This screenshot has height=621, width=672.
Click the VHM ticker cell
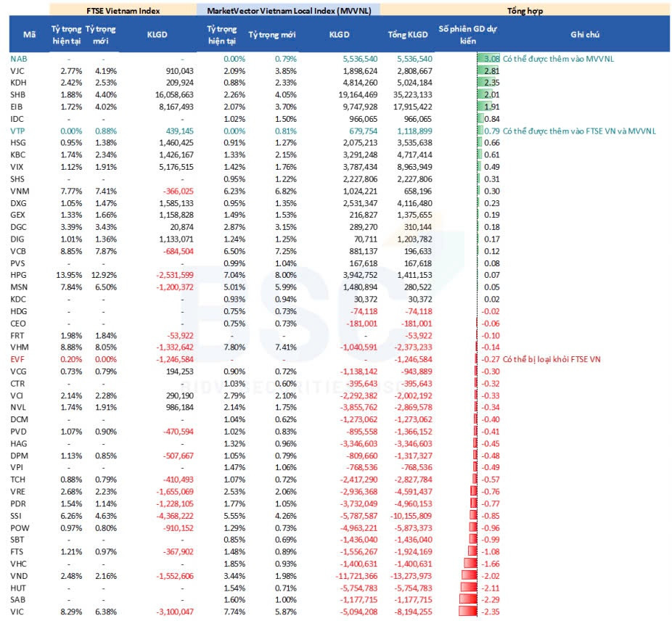20,347
